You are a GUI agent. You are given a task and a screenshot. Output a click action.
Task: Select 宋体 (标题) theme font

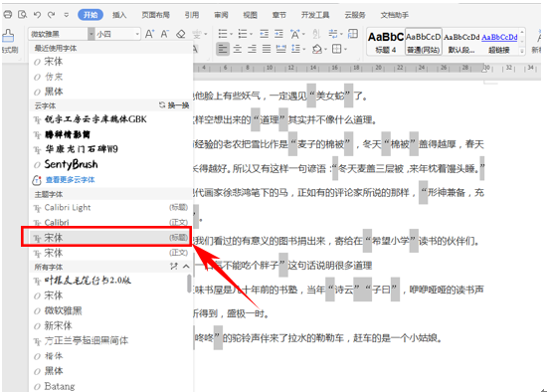click(x=110, y=238)
